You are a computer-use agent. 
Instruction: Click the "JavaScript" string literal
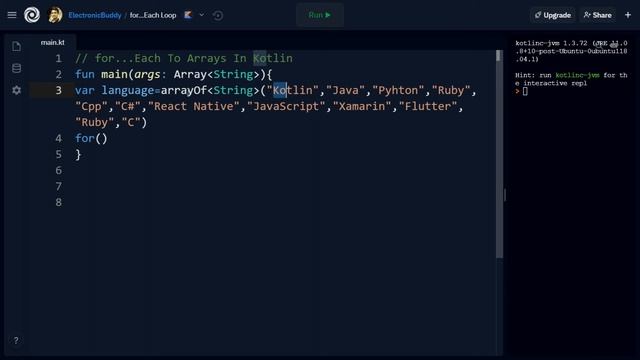pyautogui.click(x=286, y=106)
